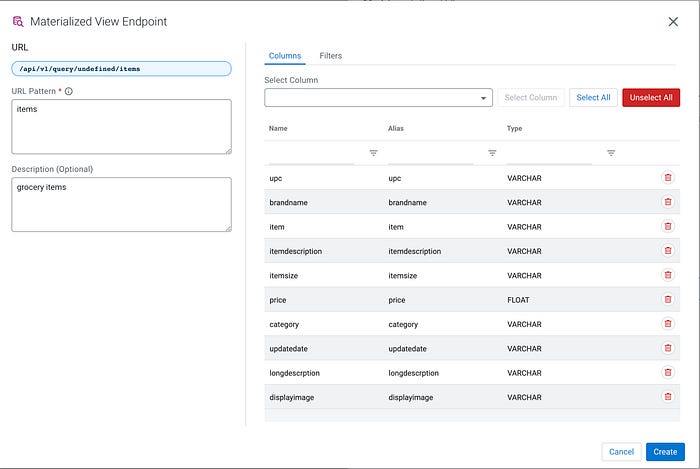Click trash icon for price row
This screenshot has width=700, height=469.
pos(668,299)
